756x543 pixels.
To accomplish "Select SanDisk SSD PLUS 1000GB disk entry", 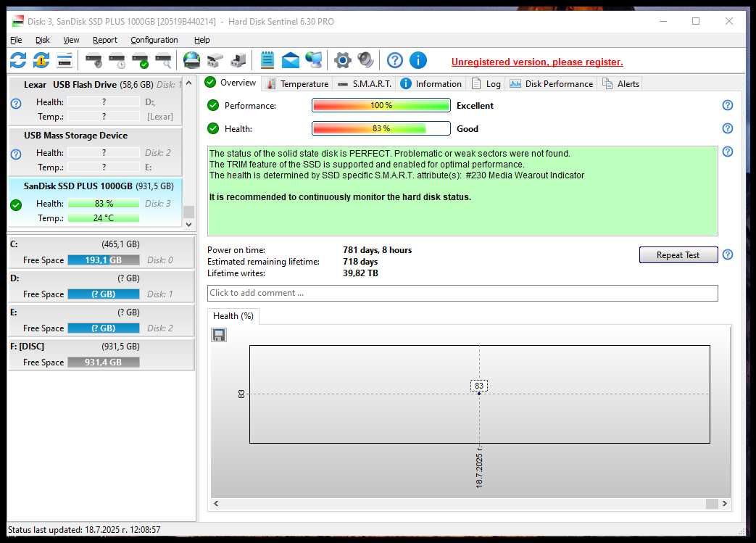I will pos(96,202).
